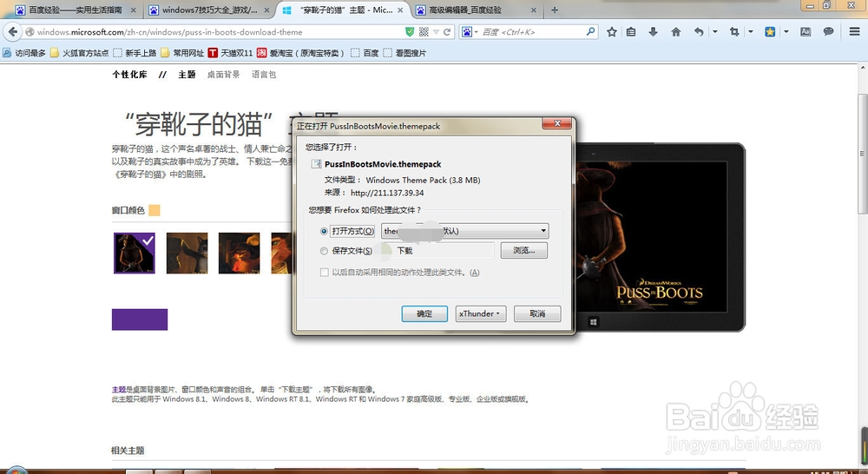Switch to the windows7技巧大全 tab

pos(210,10)
